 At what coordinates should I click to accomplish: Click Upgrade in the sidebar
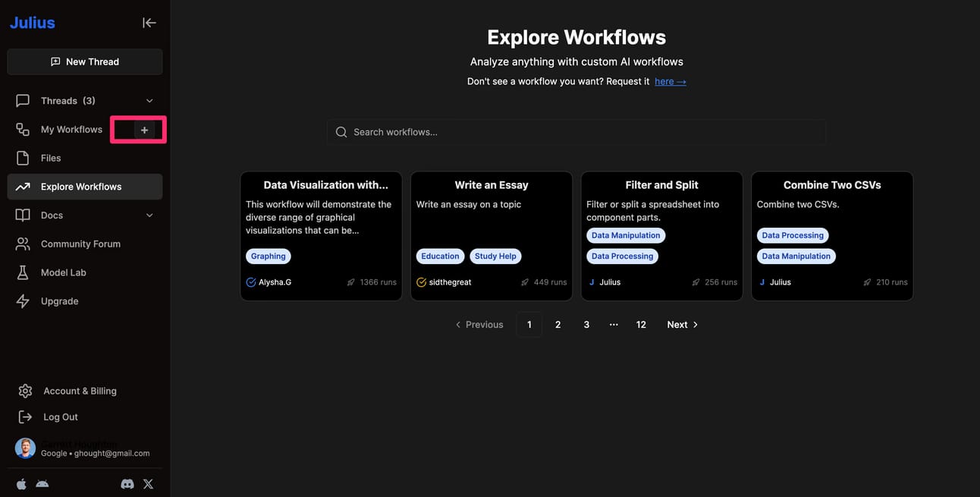coord(85,301)
